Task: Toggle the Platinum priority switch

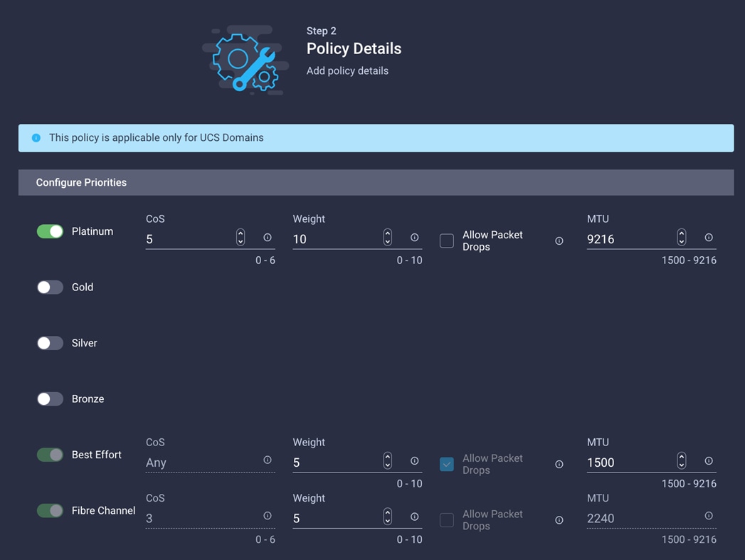Action: click(x=50, y=231)
